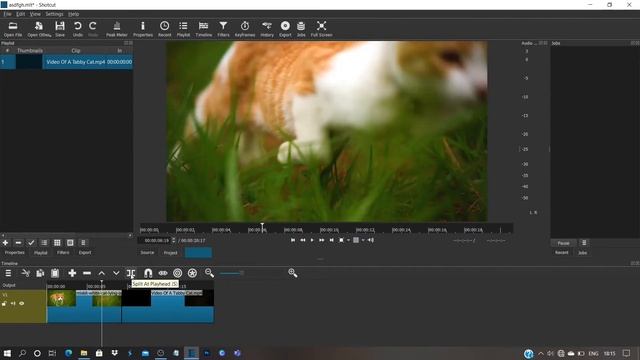Open the Export panel from main toolbar
This screenshot has width=640, height=360.
coord(285,29)
